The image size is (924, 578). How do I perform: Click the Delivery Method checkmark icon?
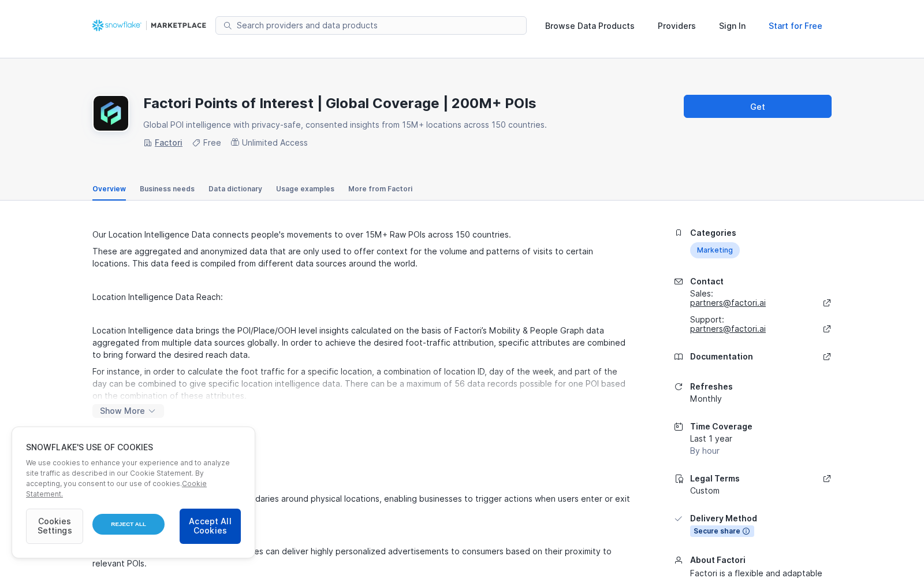(679, 518)
